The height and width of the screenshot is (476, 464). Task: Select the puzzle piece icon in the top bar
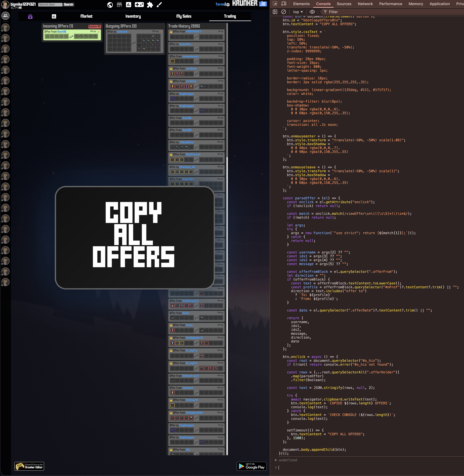click(150, 5)
